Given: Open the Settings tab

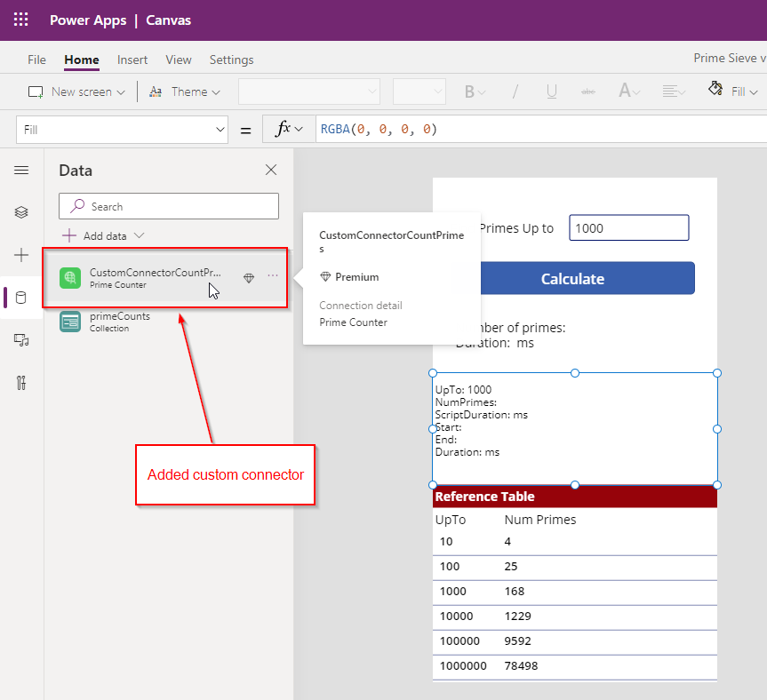Looking at the screenshot, I should [231, 60].
